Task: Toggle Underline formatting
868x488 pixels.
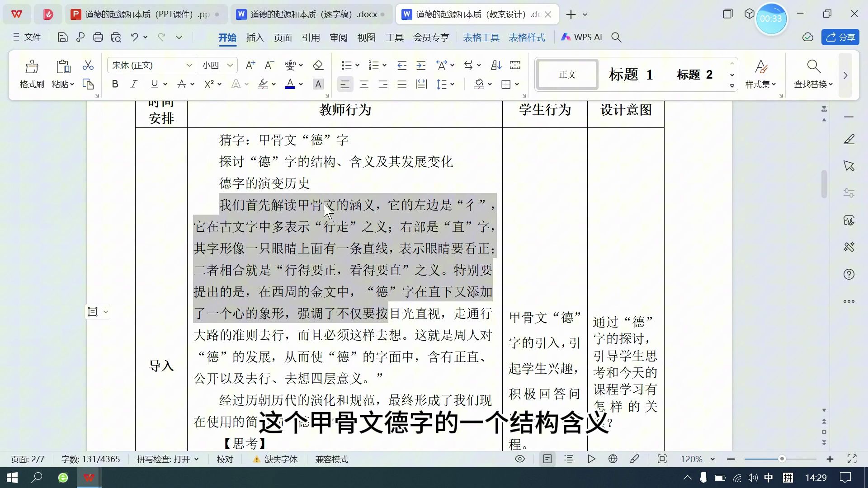Action: coord(154,84)
